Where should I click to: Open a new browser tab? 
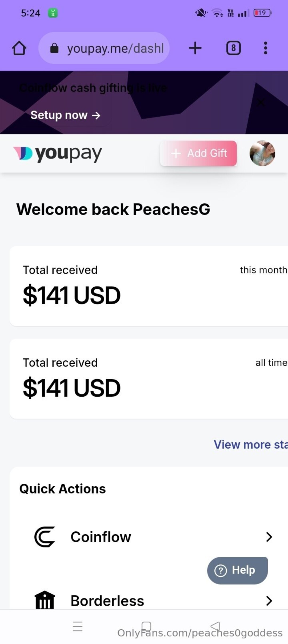(x=195, y=48)
